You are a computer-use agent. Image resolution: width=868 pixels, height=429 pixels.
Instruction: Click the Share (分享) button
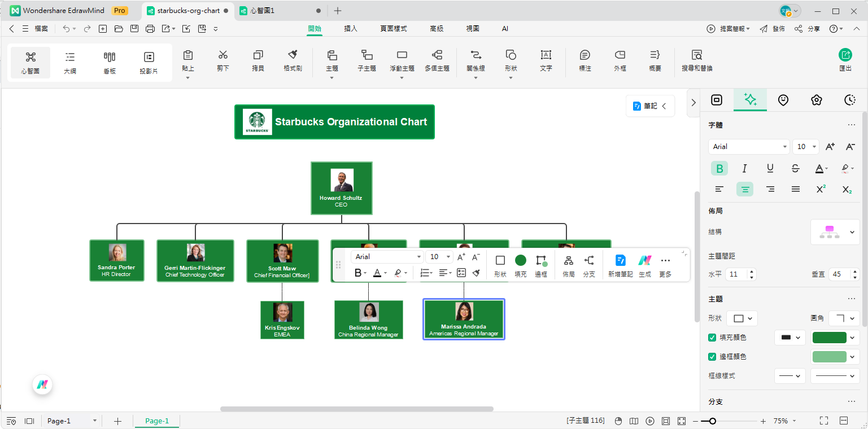[808, 29]
